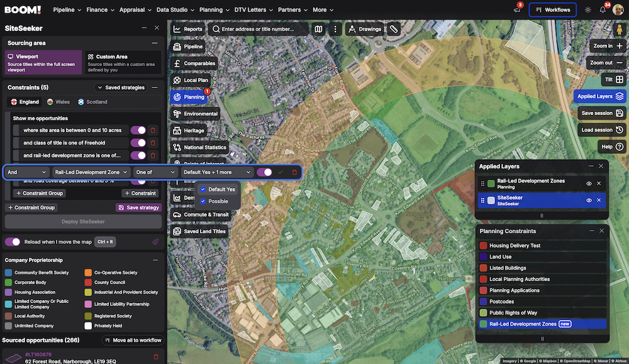629x364 pixels.
Task: Open the 'One of' dropdown
Action: [x=154, y=173]
